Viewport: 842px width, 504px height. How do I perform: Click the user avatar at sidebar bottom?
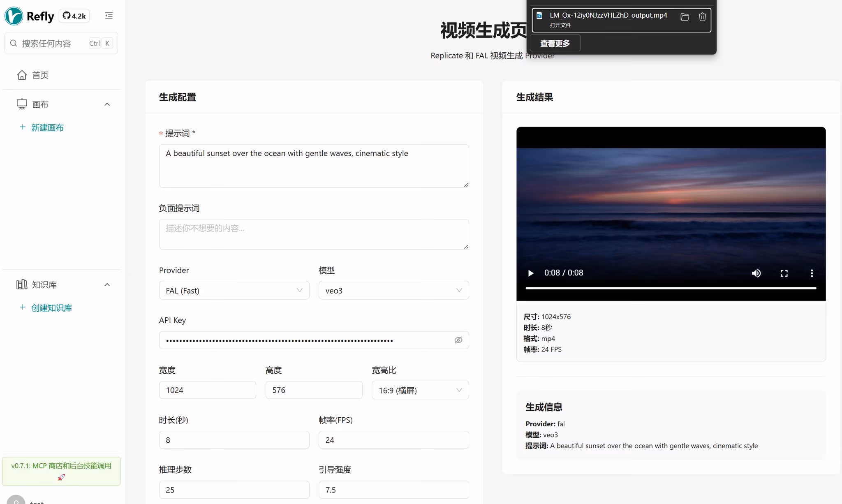click(16, 500)
